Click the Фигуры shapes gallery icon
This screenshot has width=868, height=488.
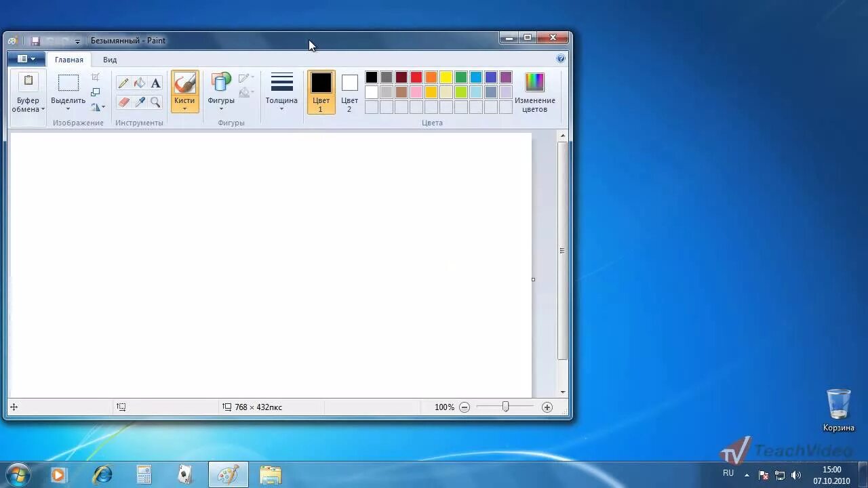(x=221, y=83)
